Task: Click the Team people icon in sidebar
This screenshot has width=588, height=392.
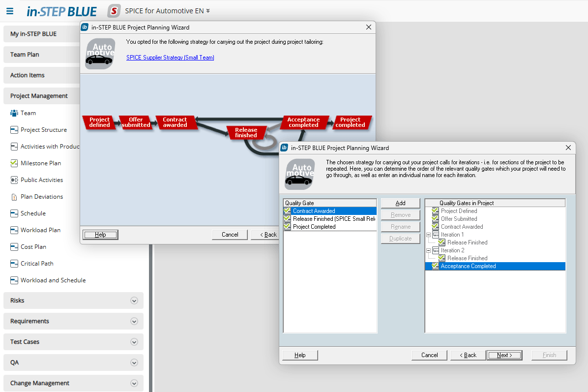Action: pyautogui.click(x=14, y=113)
